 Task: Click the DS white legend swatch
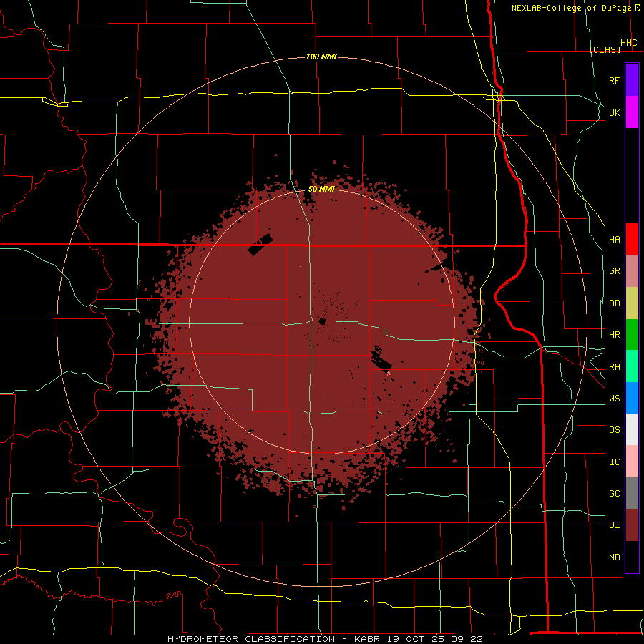pyautogui.click(x=632, y=429)
